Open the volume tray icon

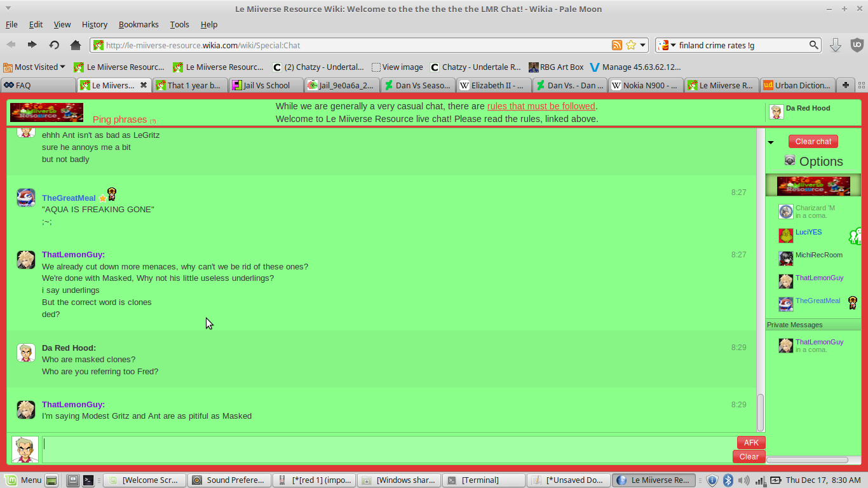[744, 480]
